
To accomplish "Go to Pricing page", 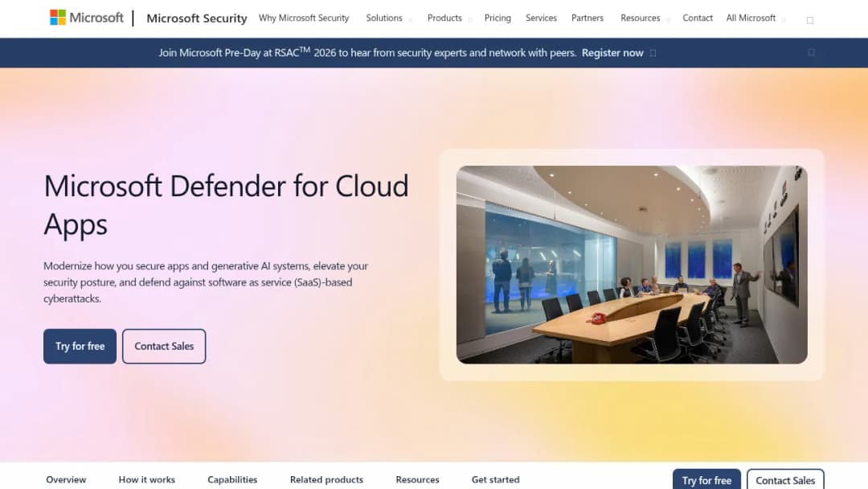I will 497,18.
